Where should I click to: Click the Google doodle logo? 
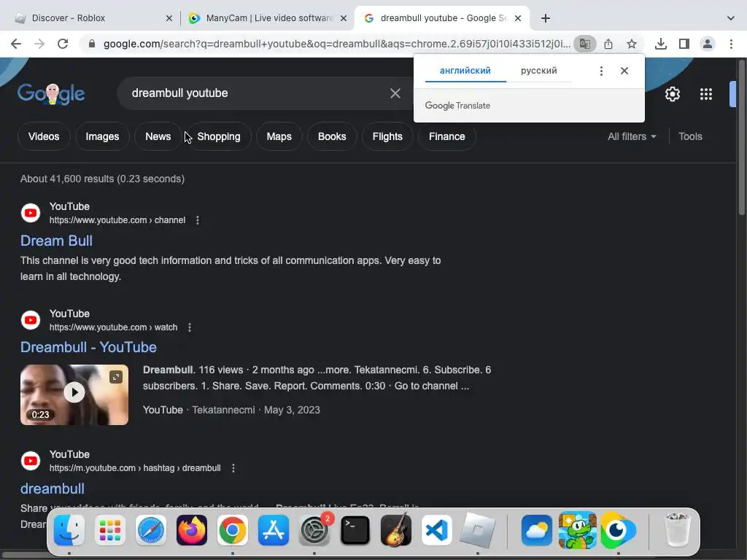pos(51,94)
